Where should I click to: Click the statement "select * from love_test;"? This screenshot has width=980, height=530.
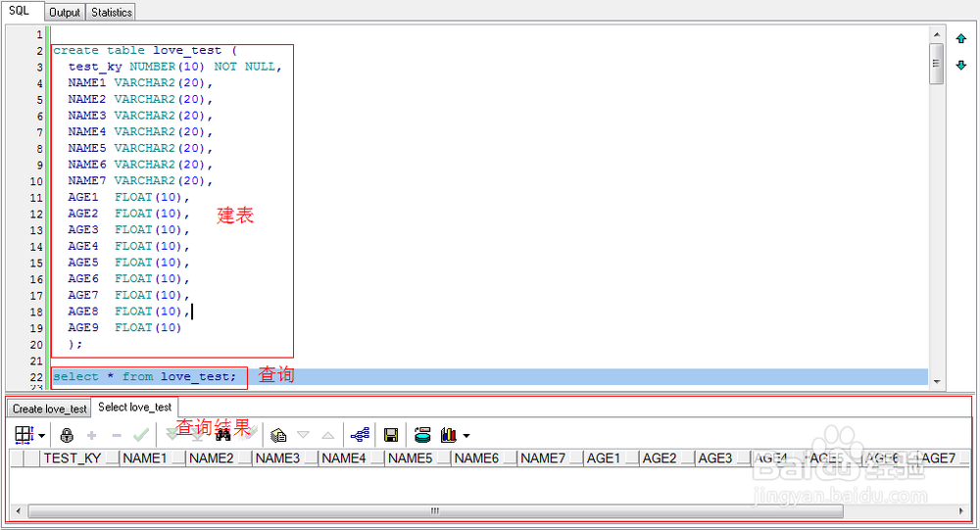[144, 377]
